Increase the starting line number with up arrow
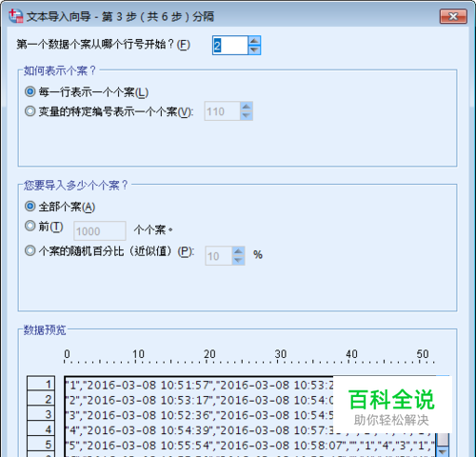This screenshot has height=457, width=476. click(x=254, y=41)
